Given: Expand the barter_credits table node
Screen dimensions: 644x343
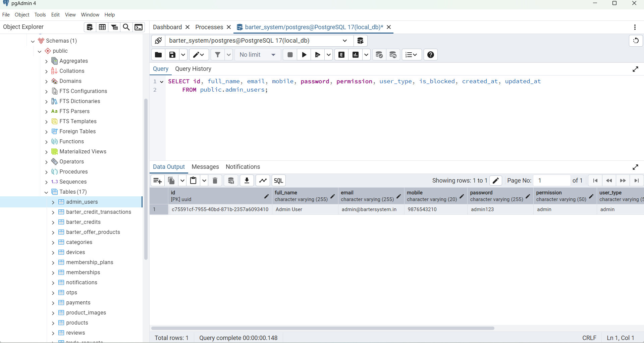Looking at the screenshot, I should 53,222.
